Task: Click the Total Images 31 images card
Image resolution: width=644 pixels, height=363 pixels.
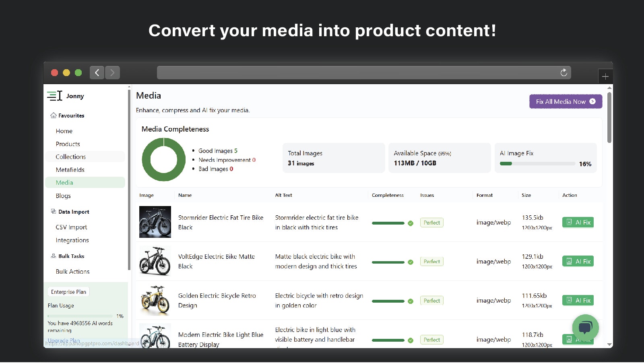Action: (x=334, y=158)
